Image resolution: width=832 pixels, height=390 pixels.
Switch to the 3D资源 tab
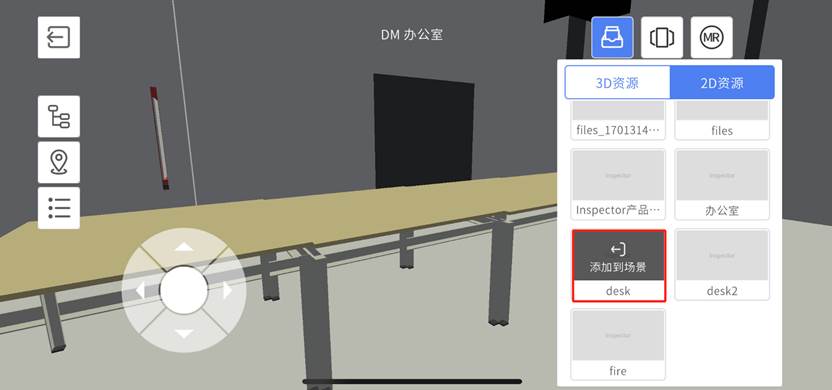(617, 83)
